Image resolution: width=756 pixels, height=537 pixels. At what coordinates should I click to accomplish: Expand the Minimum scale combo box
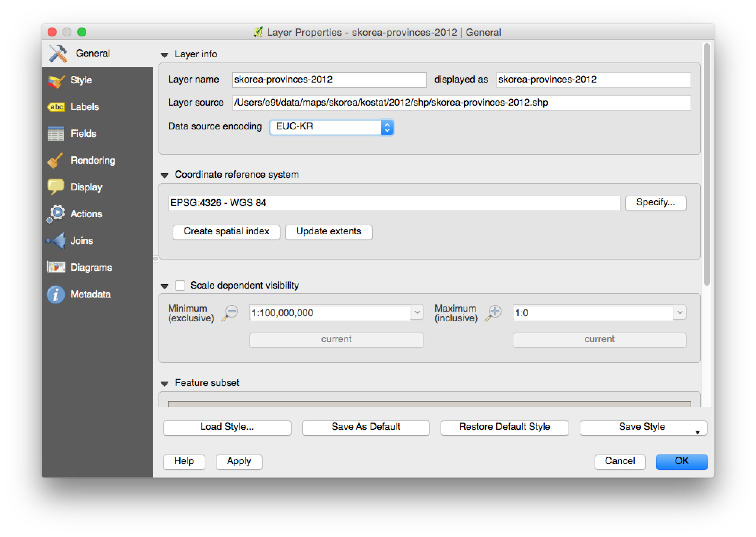tap(417, 313)
